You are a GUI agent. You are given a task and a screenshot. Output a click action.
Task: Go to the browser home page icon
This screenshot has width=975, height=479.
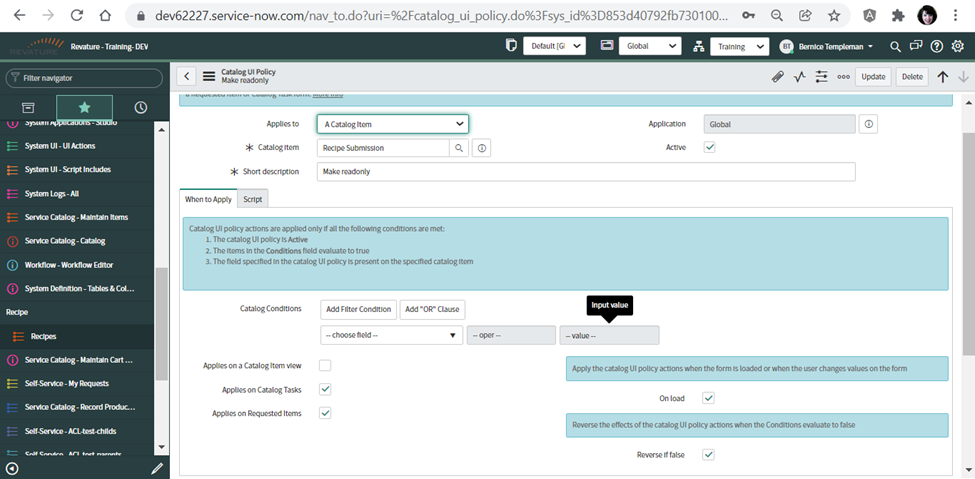(x=106, y=15)
